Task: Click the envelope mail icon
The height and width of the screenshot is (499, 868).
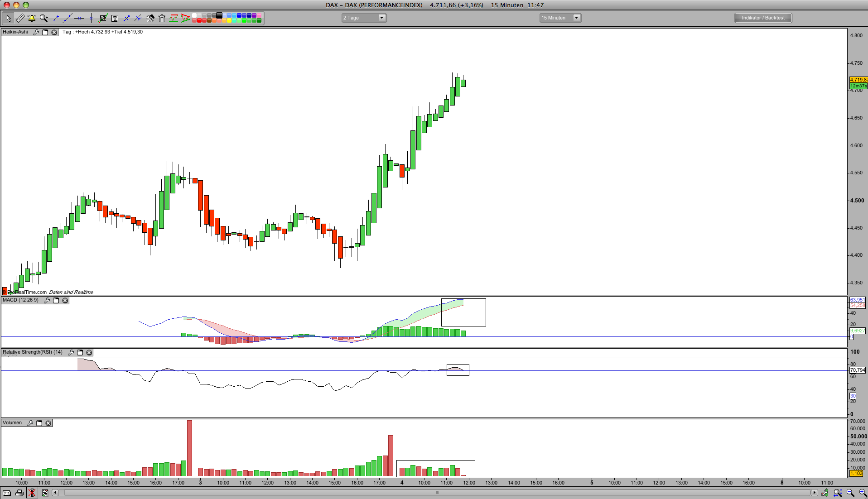Action: click(x=7, y=493)
